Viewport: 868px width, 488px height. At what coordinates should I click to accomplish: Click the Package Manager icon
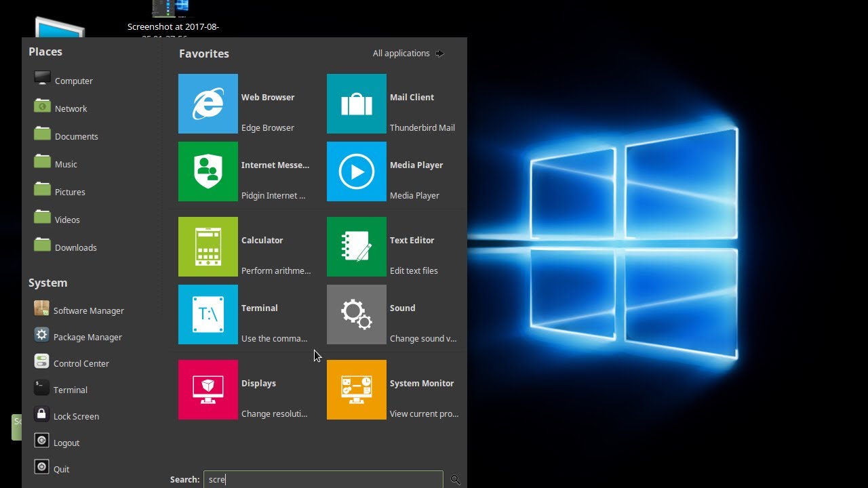pyautogui.click(x=41, y=335)
